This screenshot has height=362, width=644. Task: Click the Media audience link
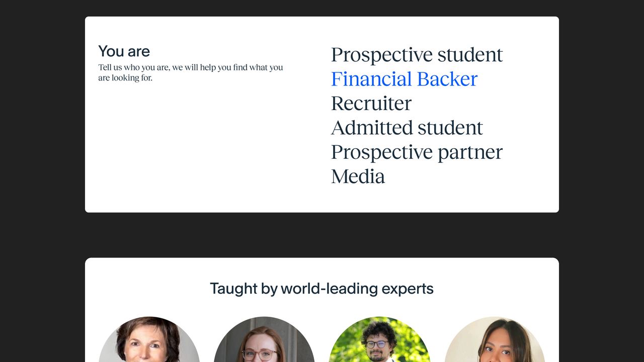click(x=358, y=176)
